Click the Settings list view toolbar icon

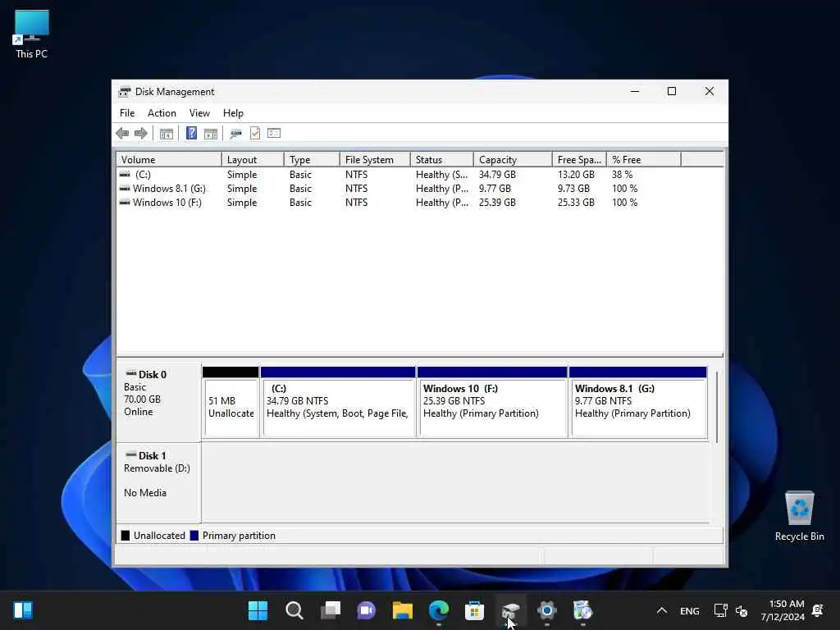click(274, 134)
